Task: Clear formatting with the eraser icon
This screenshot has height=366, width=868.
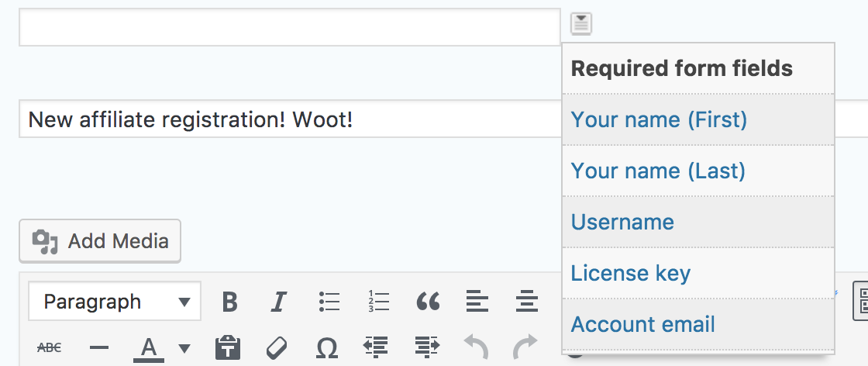Action: 276,347
